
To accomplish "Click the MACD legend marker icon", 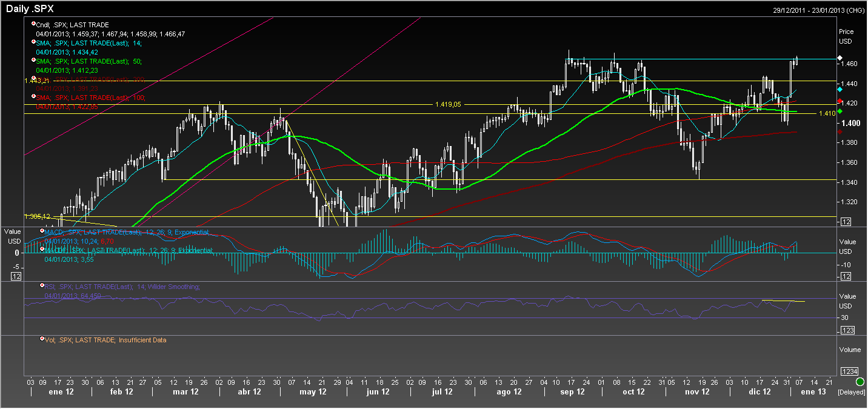I will pyautogui.click(x=42, y=230).
